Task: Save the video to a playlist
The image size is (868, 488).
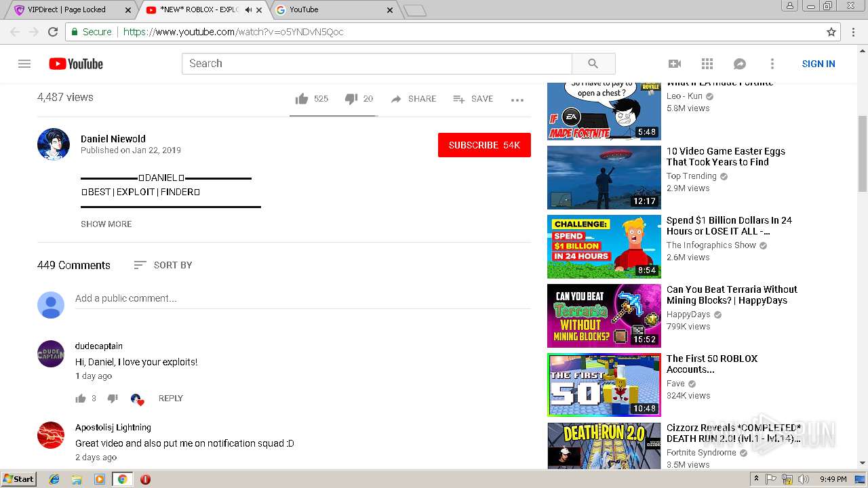Action: [x=473, y=99]
